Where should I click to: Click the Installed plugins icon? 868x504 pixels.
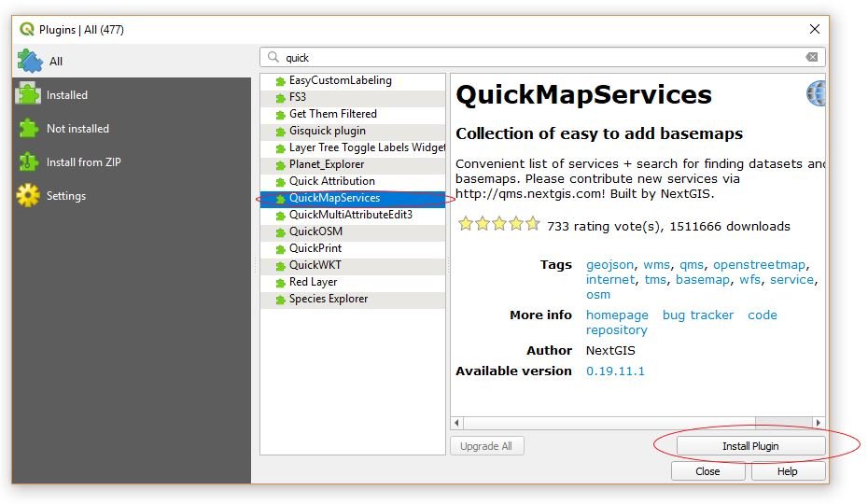[28, 94]
